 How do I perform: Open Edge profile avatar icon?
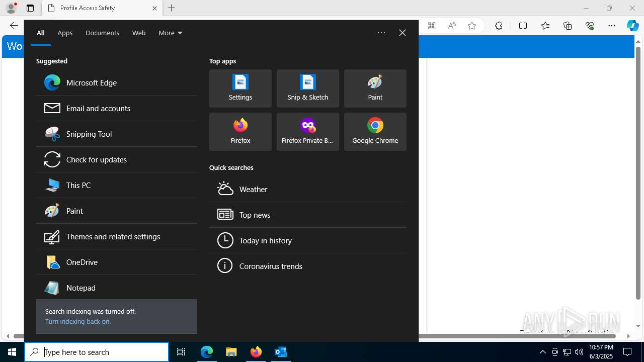(x=11, y=8)
